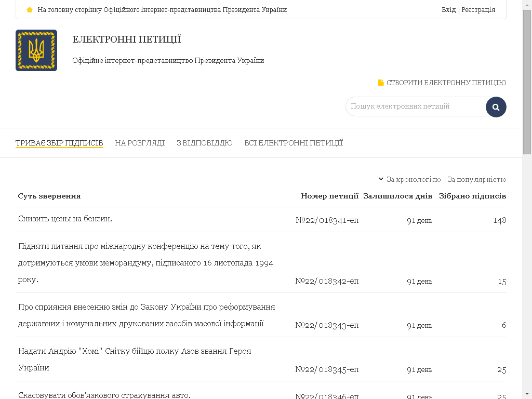Click the Ukrainian trident coat of arms logo
The width and height of the screenshot is (532, 399).
click(36, 50)
